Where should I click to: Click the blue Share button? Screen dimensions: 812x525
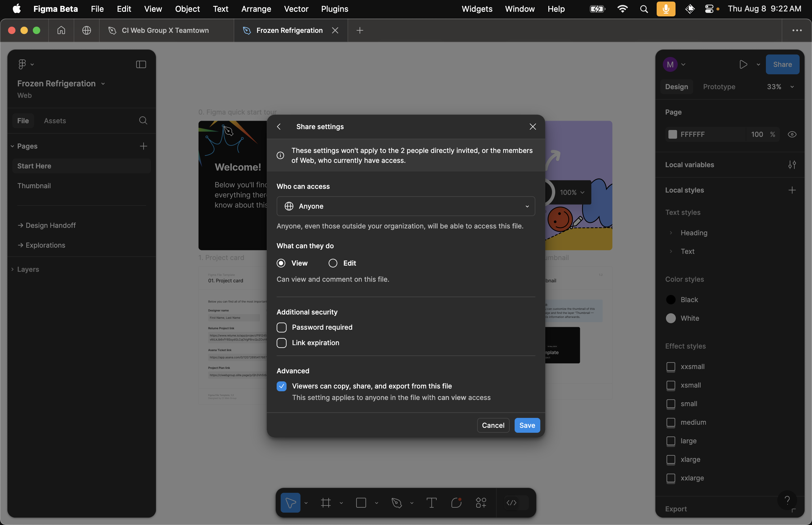pos(782,64)
